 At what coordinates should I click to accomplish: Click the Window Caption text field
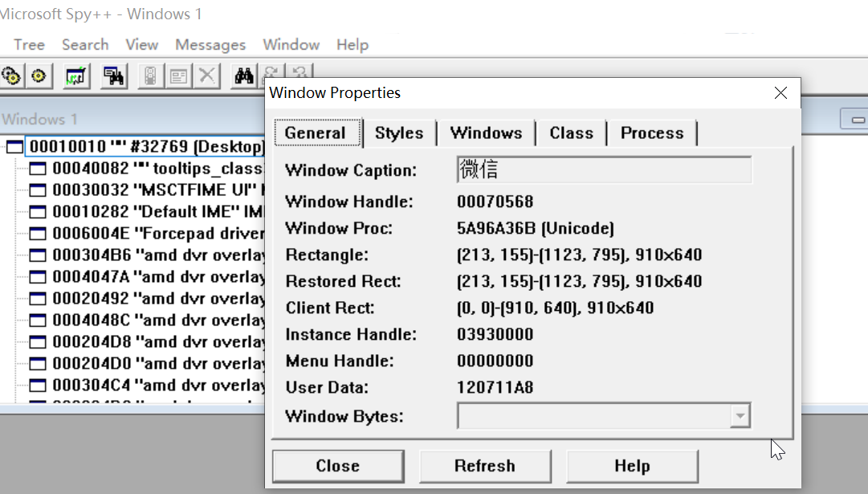pyautogui.click(x=604, y=169)
